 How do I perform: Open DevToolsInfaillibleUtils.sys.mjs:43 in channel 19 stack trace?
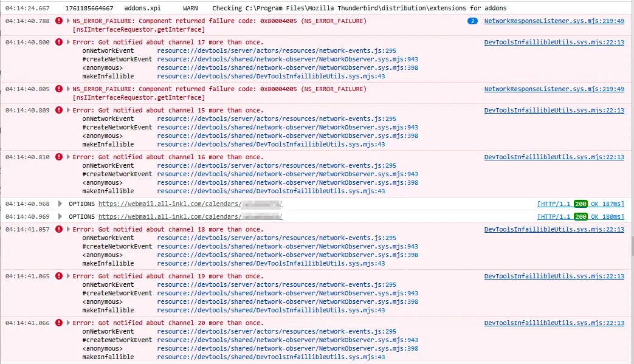tap(271, 311)
